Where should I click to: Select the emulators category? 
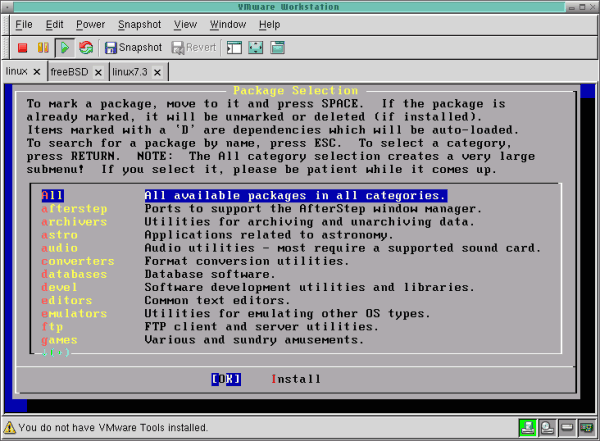(x=74, y=314)
